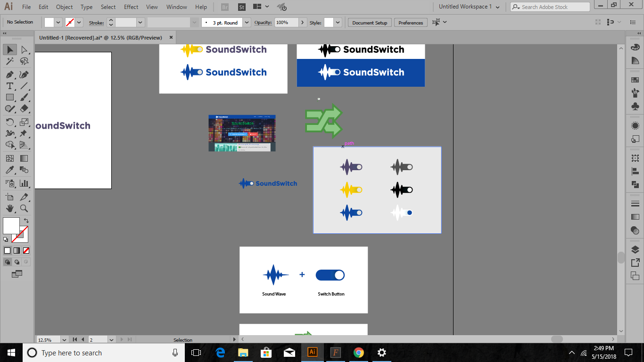This screenshot has width=644, height=362.
Task: Toggle draw behind mode
Action: pos(16,262)
